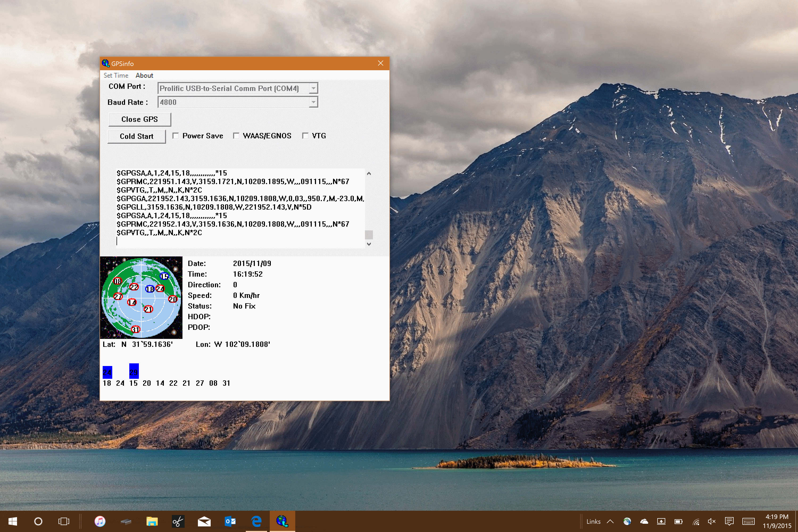Image resolution: width=798 pixels, height=532 pixels.
Task: Click Links toolbar on taskbar
Action: 593,521
